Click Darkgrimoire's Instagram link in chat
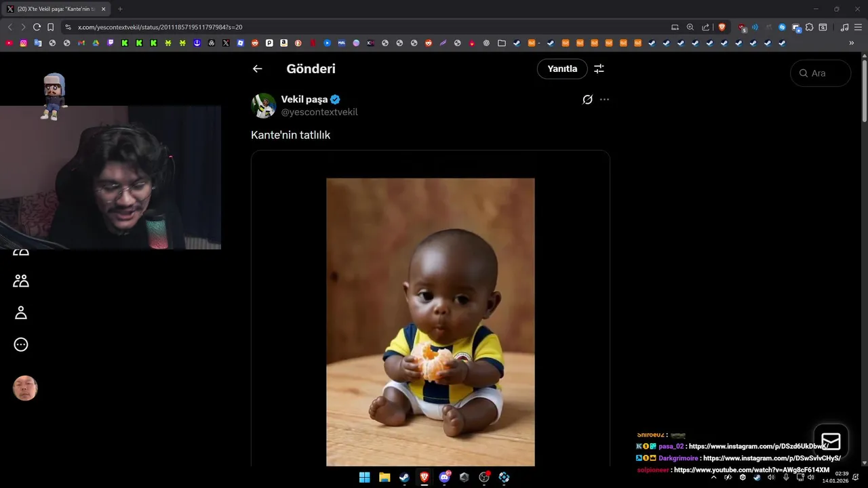The width and height of the screenshot is (868, 488). click(772, 458)
